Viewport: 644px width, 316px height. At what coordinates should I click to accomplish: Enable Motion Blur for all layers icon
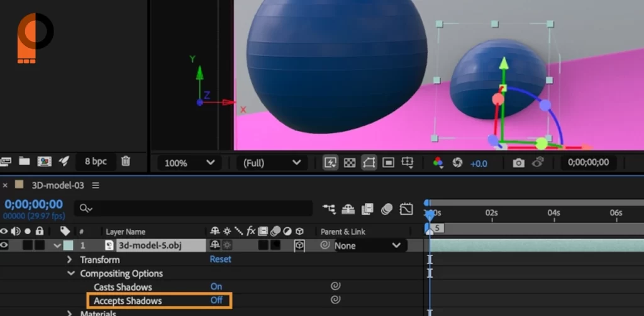pyautogui.click(x=387, y=209)
